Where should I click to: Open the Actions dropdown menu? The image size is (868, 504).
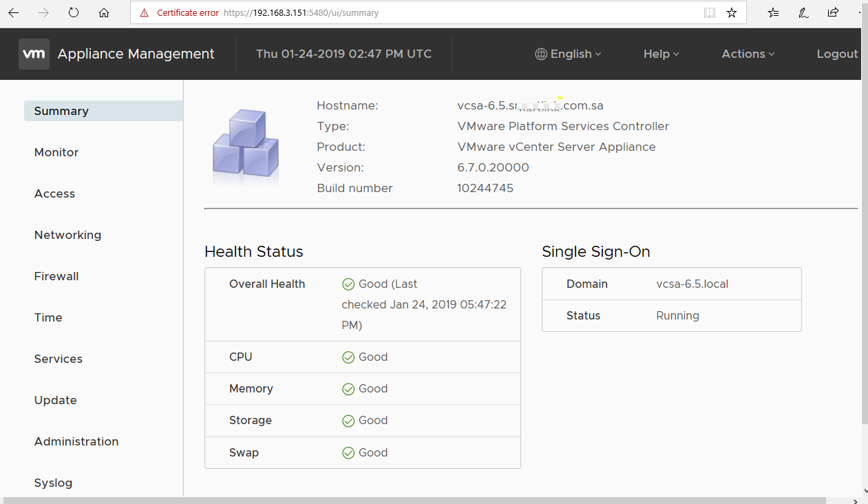(x=748, y=54)
